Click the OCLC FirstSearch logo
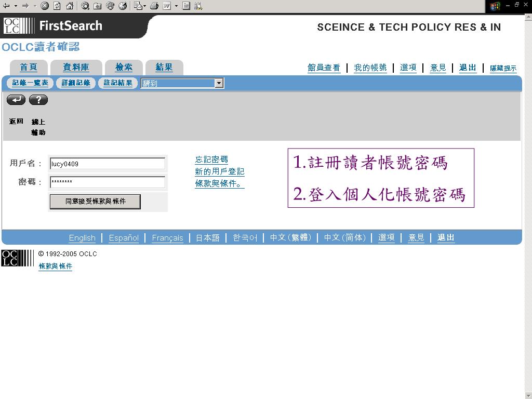This screenshot has height=399, width=532. tap(53, 26)
